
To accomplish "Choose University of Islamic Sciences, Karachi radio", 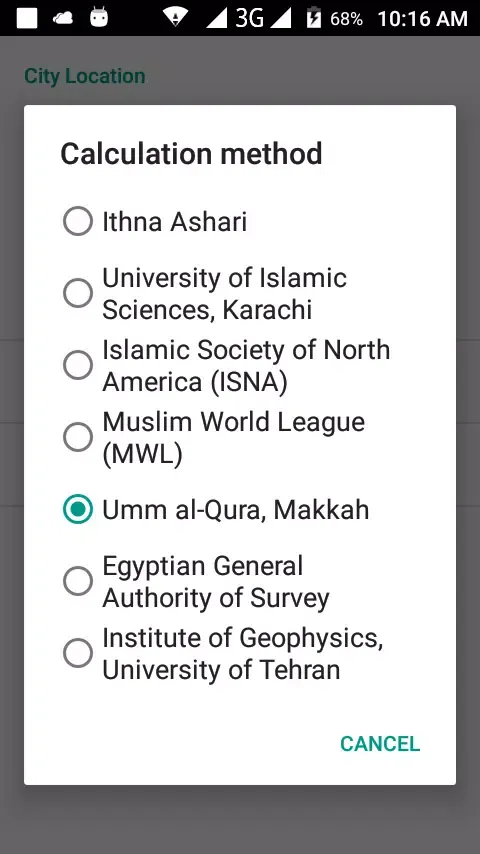I will 78,293.
